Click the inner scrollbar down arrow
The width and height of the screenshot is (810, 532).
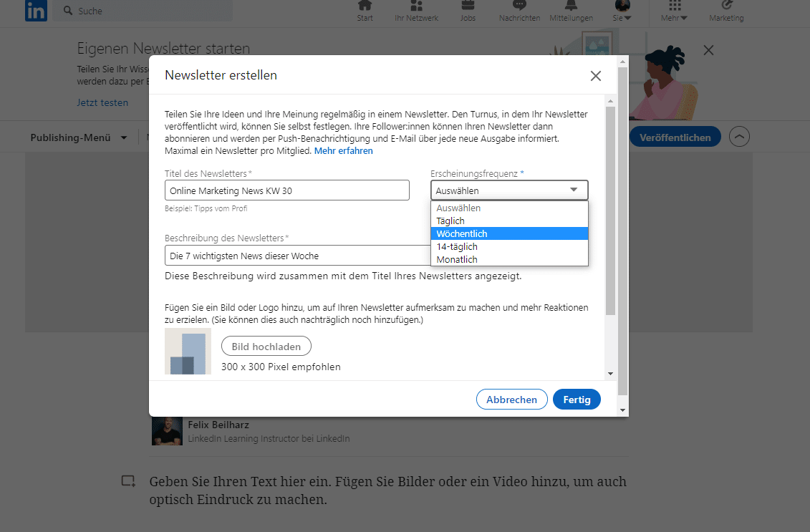[x=611, y=374]
